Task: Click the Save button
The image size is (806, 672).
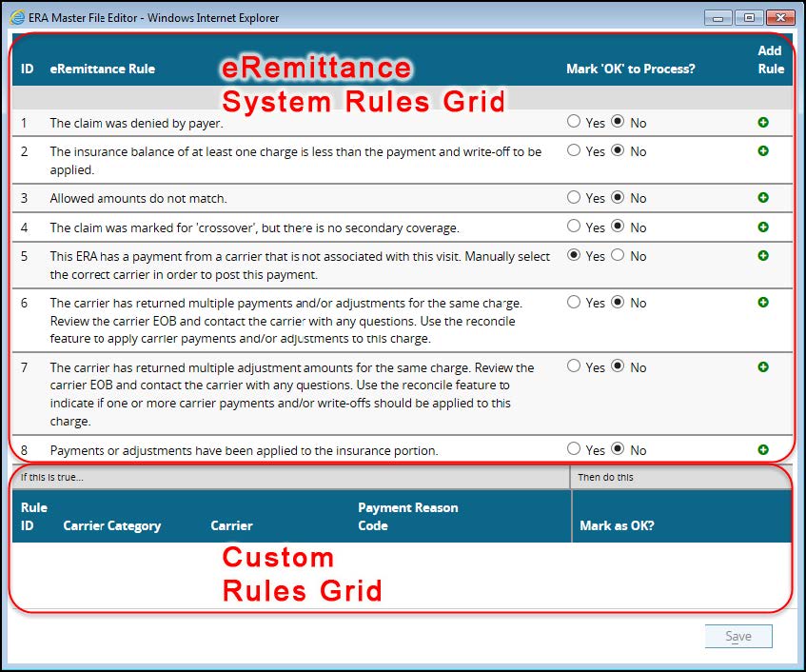Action: [738, 637]
